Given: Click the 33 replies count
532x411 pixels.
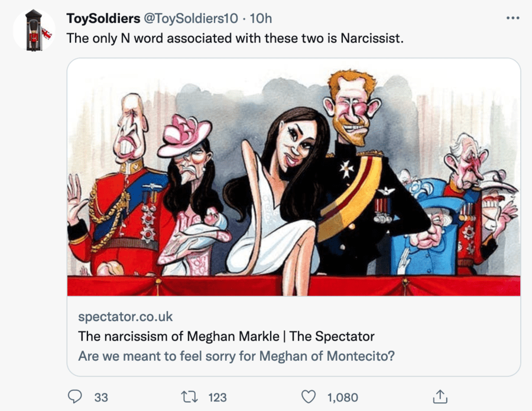Looking at the screenshot, I should [101, 397].
